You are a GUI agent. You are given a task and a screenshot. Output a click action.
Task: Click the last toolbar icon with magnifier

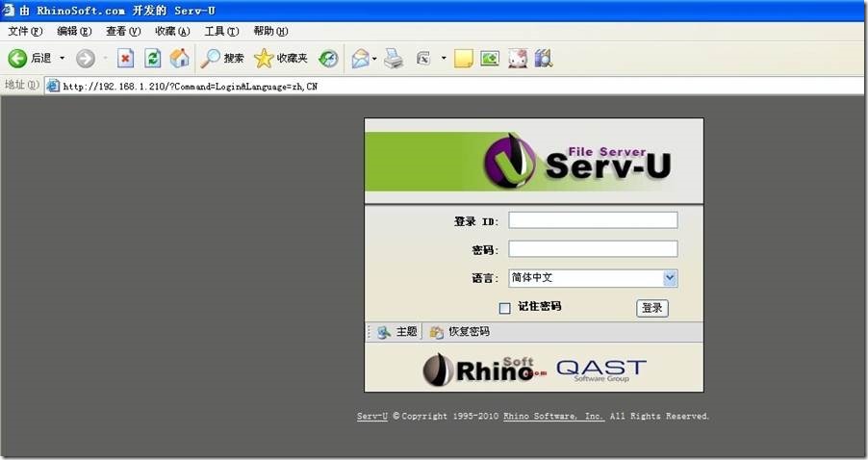coord(544,58)
